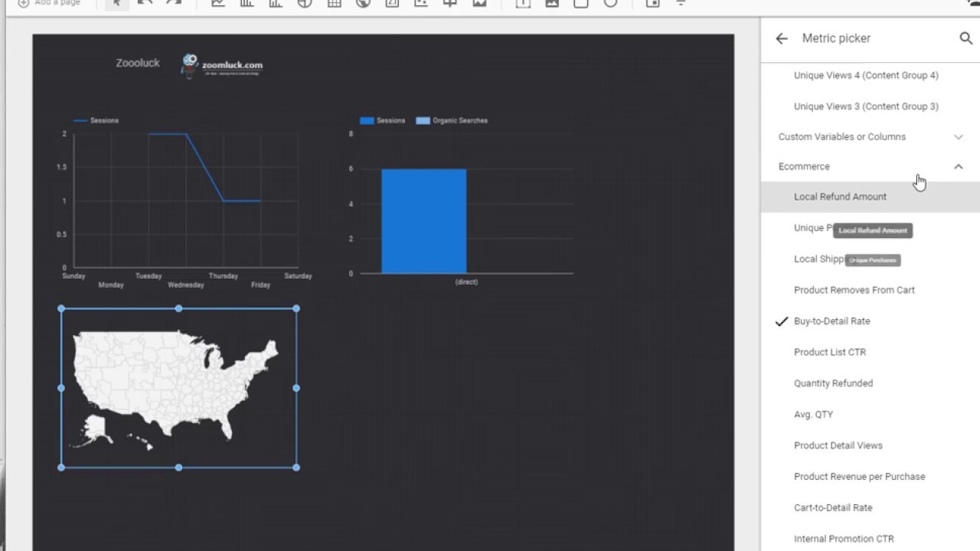
Task: Click the Add a page button
Action: 49,3
